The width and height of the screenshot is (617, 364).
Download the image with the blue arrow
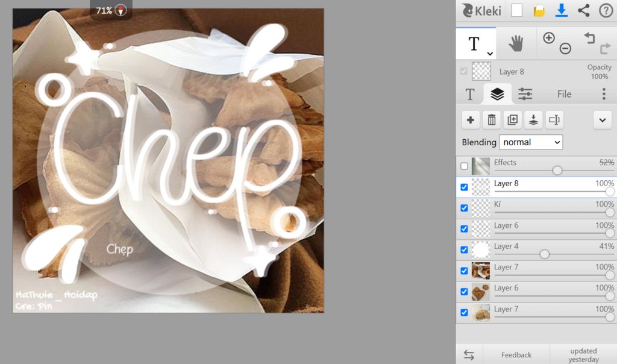pos(562,11)
